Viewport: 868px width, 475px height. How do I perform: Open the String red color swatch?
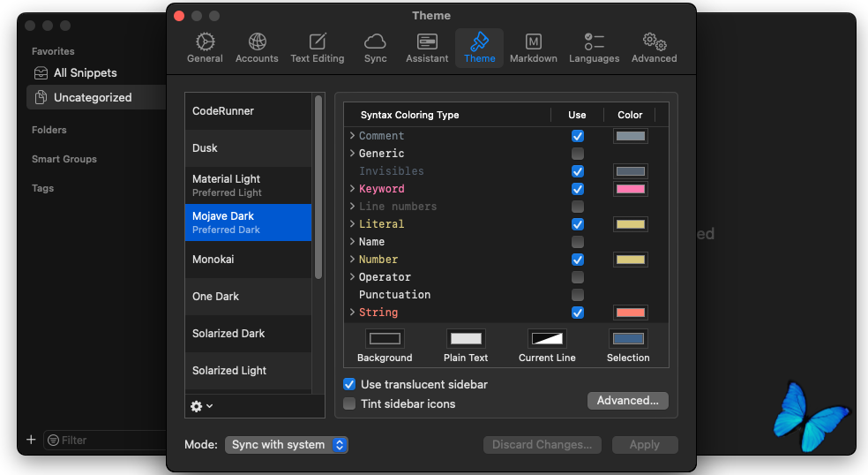pyautogui.click(x=631, y=313)
